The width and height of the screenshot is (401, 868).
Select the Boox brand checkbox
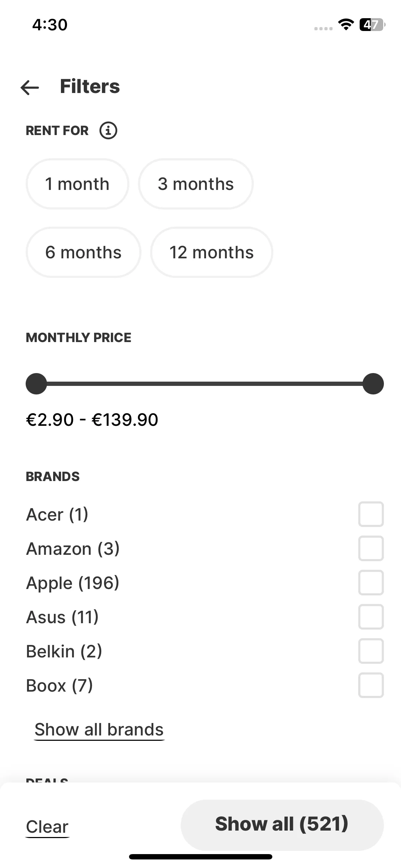tap(371, 685)
